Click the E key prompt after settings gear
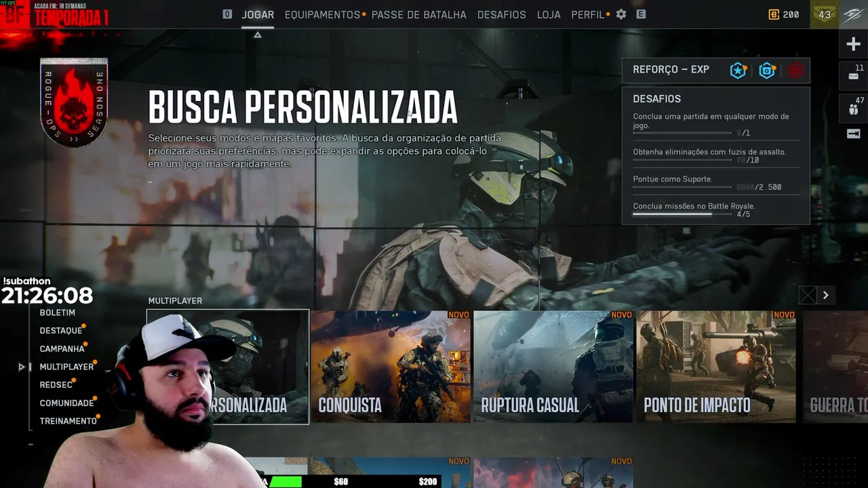The width and height of the screenshot is (868, 488). pyautogui.click(x=641, y=14)
